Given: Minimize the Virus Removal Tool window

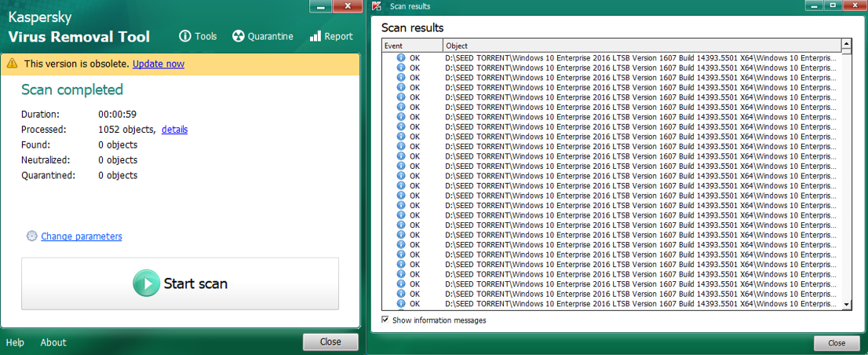Looking at the screenshot, I should point(321,6).
